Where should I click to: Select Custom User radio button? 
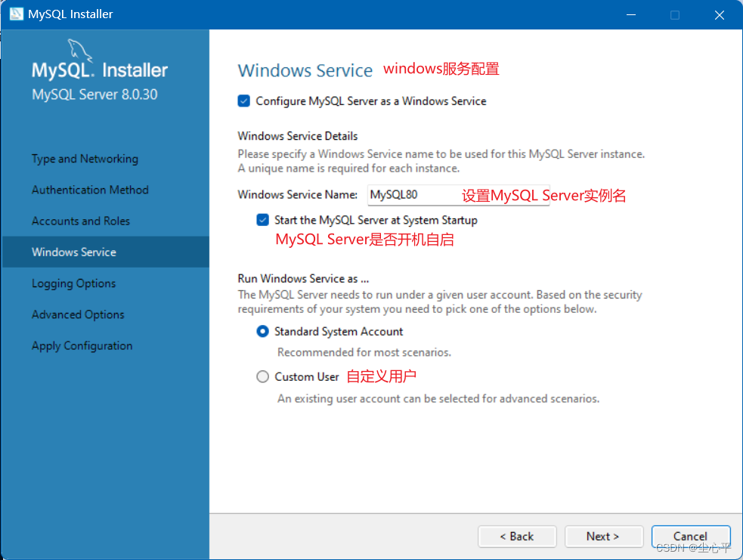pos(262,376)
